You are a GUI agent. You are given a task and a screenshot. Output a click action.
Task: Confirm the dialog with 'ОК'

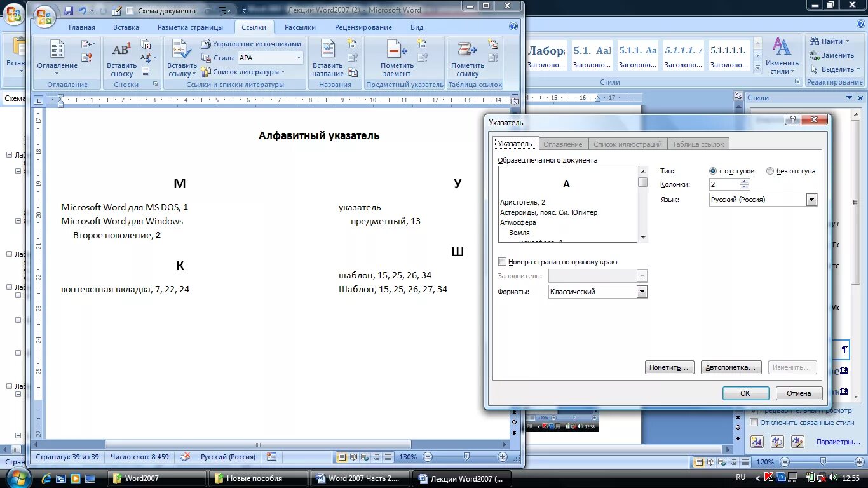tap(745, 393)
